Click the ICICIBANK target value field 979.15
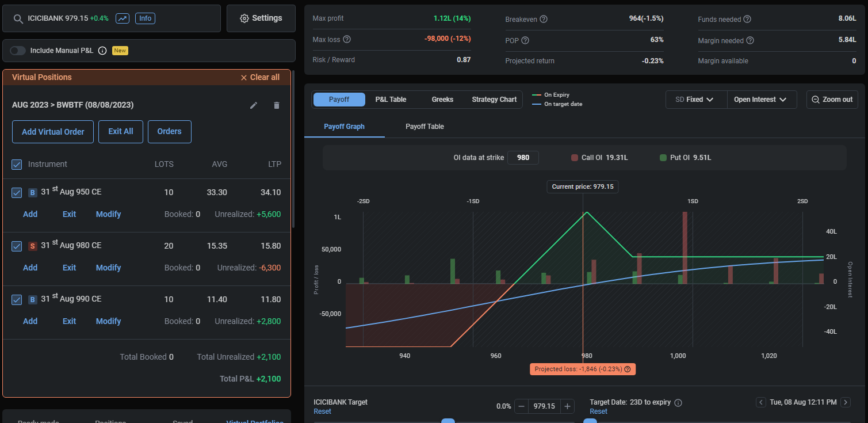The image size is (868, 423). (x=544, y=406)
